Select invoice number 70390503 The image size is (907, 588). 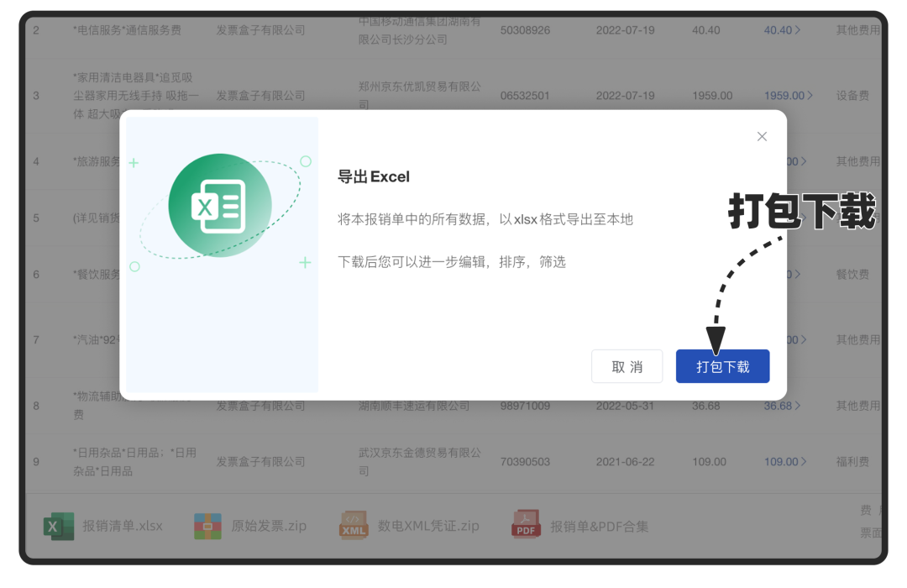pyautogui.click(x=525, y=462)
